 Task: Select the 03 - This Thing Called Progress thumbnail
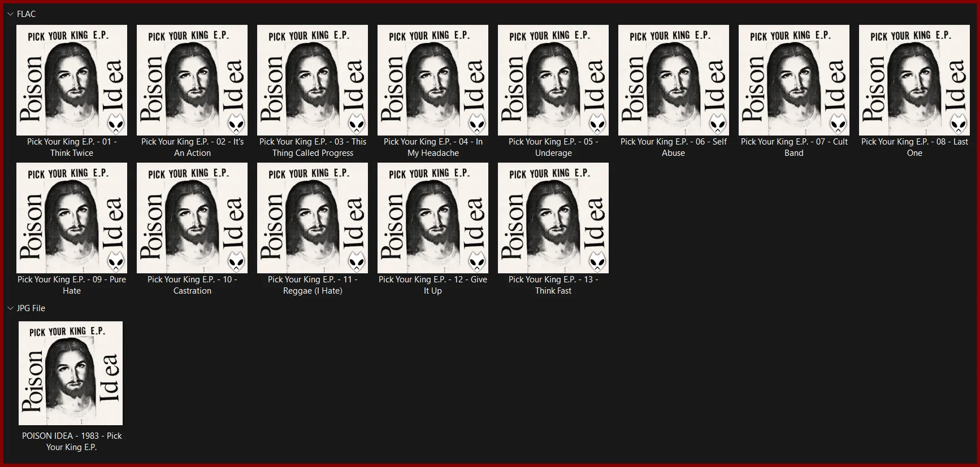click(x=313, y=80)
